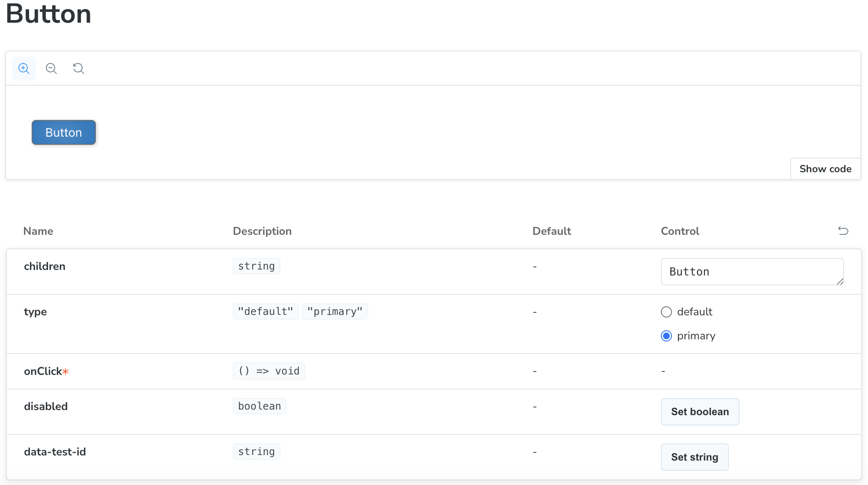Screen dimensions: 868x485
Task: Click the "primary" type description tag
Action: coord(335,311)
